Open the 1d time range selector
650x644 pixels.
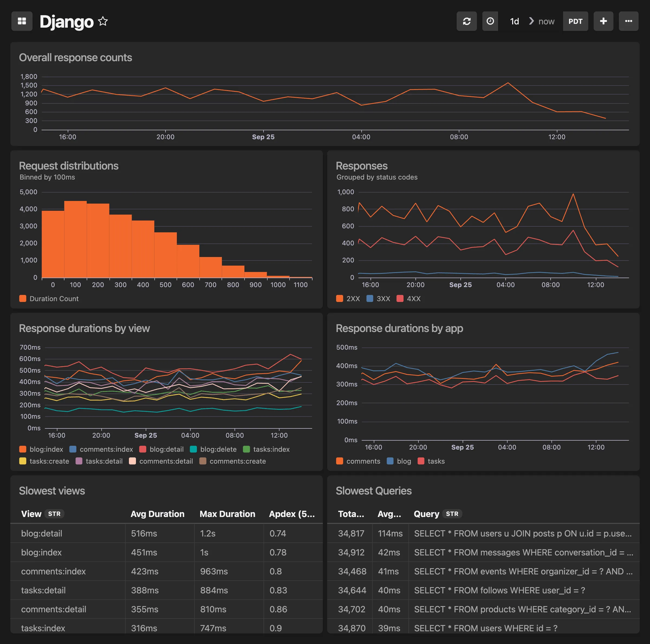point(514,21)
